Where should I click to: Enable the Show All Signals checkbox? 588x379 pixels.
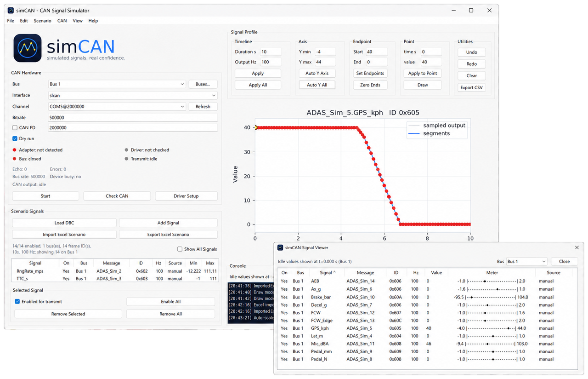coord(180,249)
